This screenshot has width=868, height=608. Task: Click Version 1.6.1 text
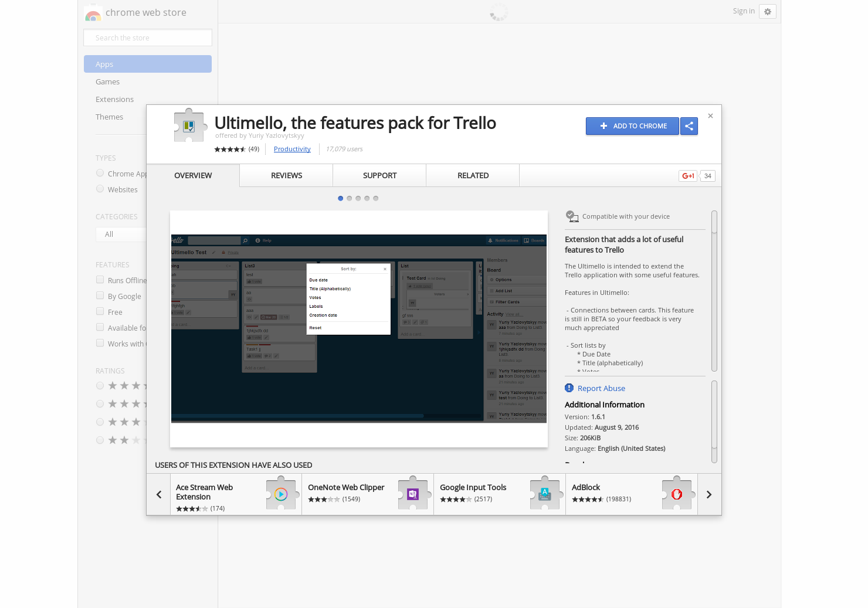pyautogui.click(x=585, y=417)
